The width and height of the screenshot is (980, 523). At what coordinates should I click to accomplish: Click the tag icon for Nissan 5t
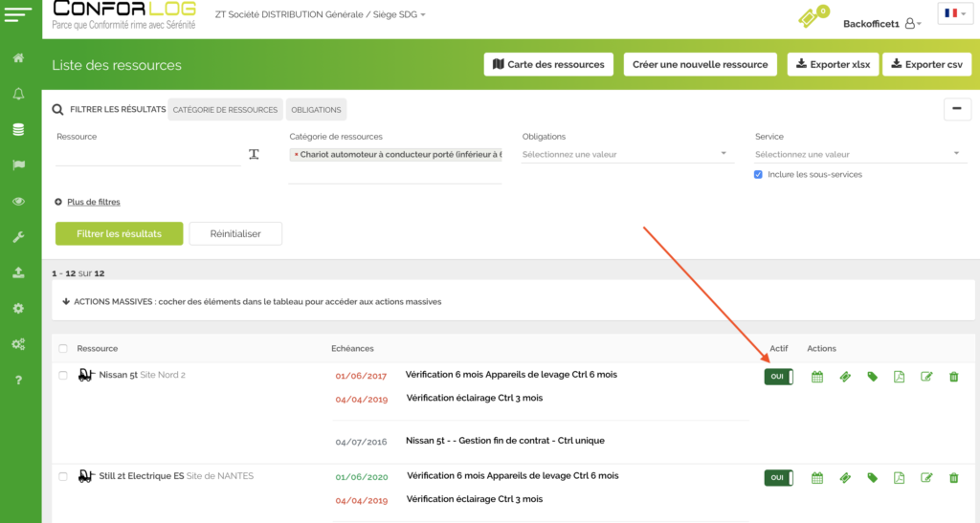872,377
